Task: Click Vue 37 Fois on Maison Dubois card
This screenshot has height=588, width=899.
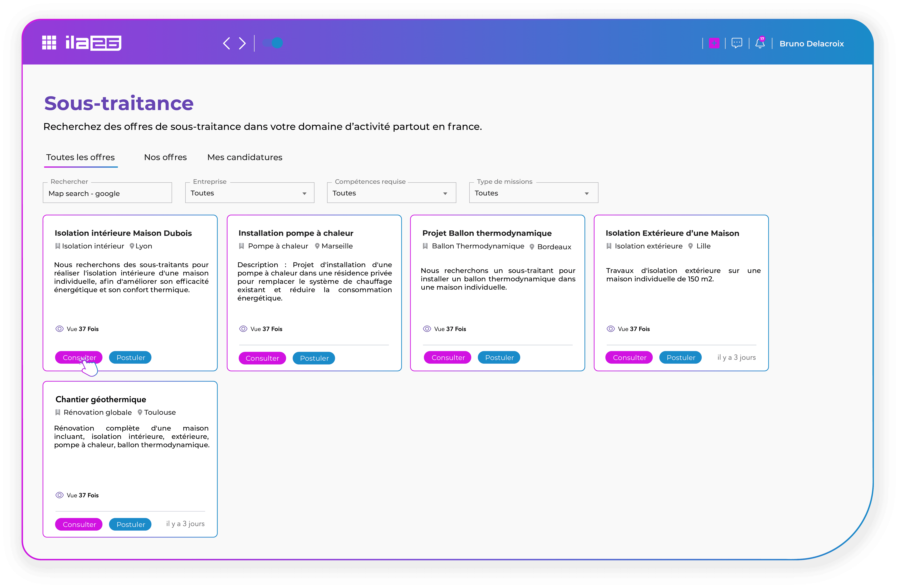Action: coord(82,329)
